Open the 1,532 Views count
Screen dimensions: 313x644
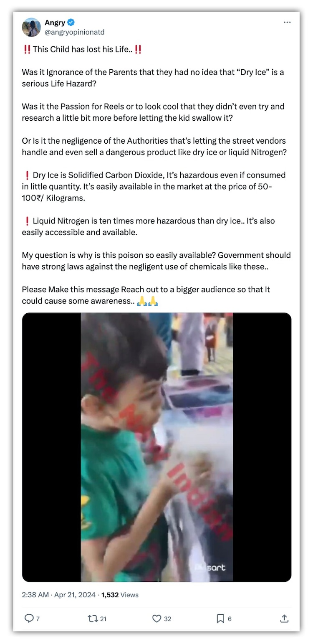point(120,595)
